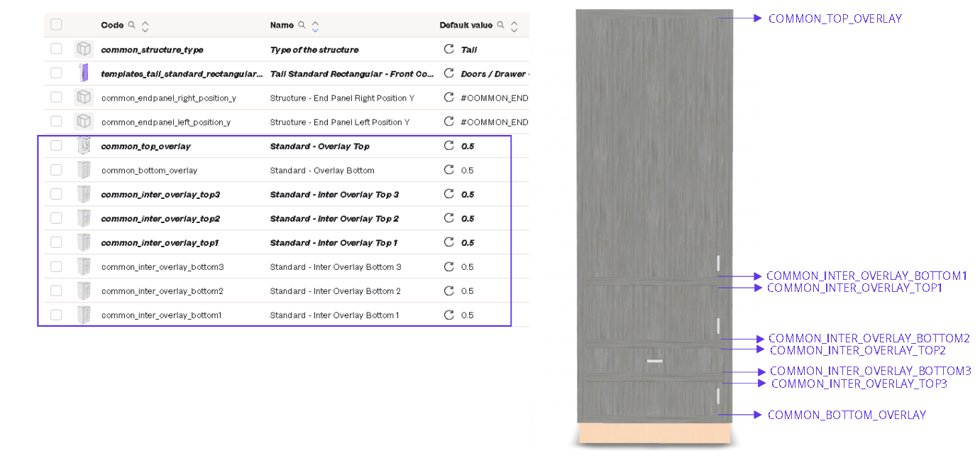
Task: Check the common_endpanel_right_position_y row checkbox
Action: click(x=56, y=97)
